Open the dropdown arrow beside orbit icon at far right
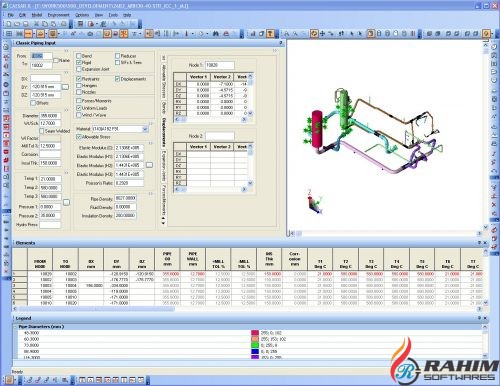The image size is (500, 386). [492, 33]
